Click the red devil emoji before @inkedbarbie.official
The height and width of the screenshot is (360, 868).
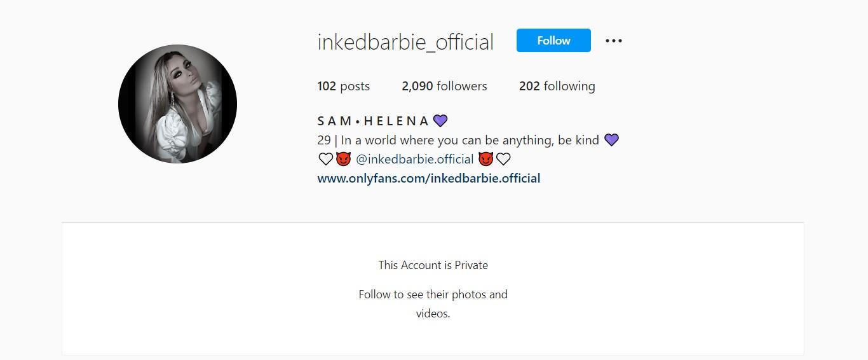[343, 159]
